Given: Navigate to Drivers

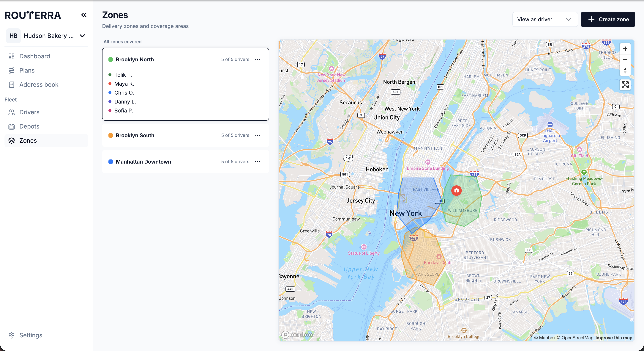Looking at the screenshot, I should pyautogui.click(x=46, y=112).
